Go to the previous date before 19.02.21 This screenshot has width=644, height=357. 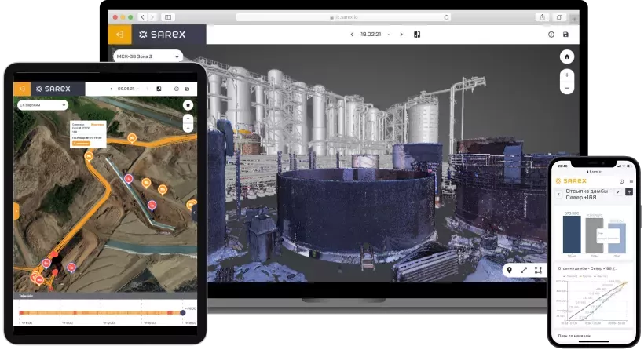coord(352,35)
